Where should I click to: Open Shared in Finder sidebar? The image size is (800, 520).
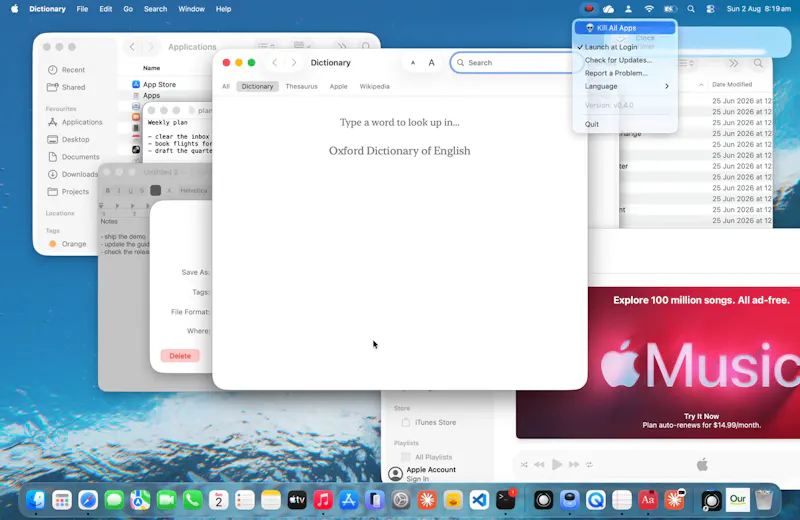pyautogui.click(x=73, y=87)
